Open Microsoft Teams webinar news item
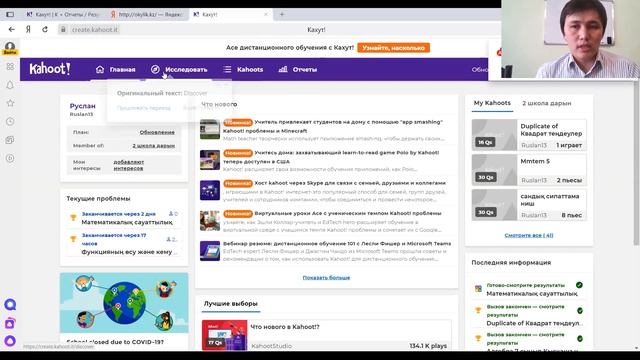The width and height of the screenshot is (640, 360). (337, 243)
